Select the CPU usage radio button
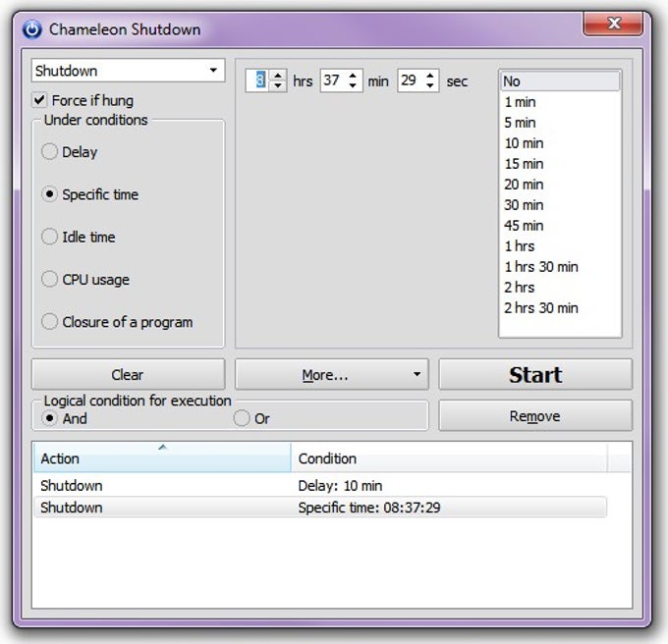The height and width of the screenshot is (644, 668). 49,279
